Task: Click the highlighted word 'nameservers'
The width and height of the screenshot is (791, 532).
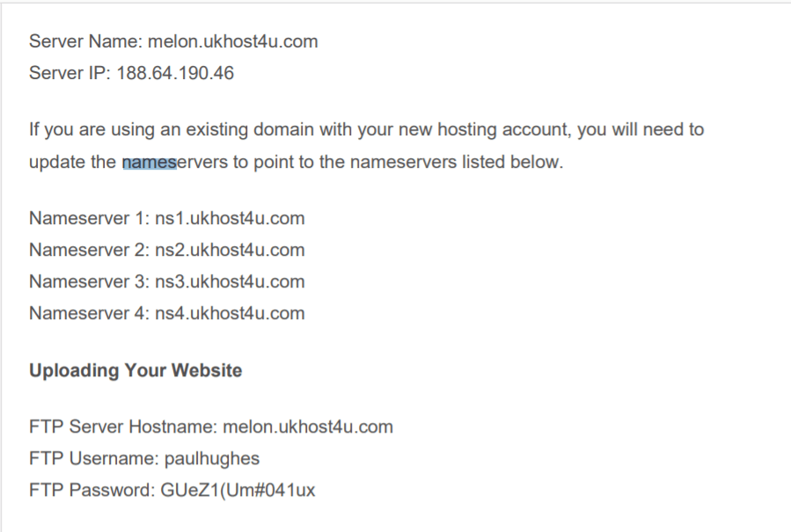Action: click(x=175, y=162)
